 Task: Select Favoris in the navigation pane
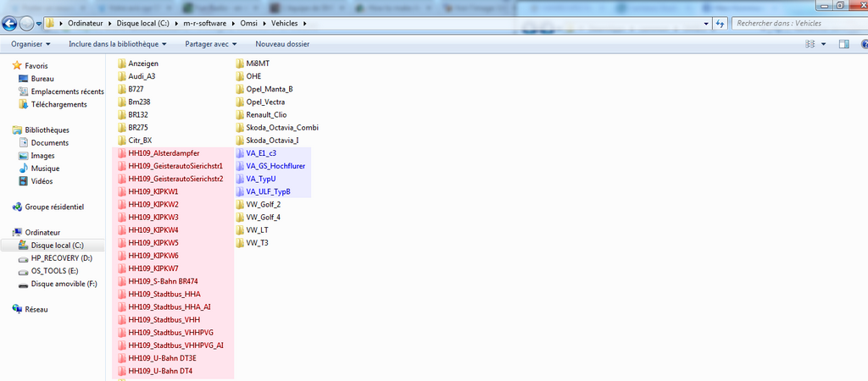(36, 66)
